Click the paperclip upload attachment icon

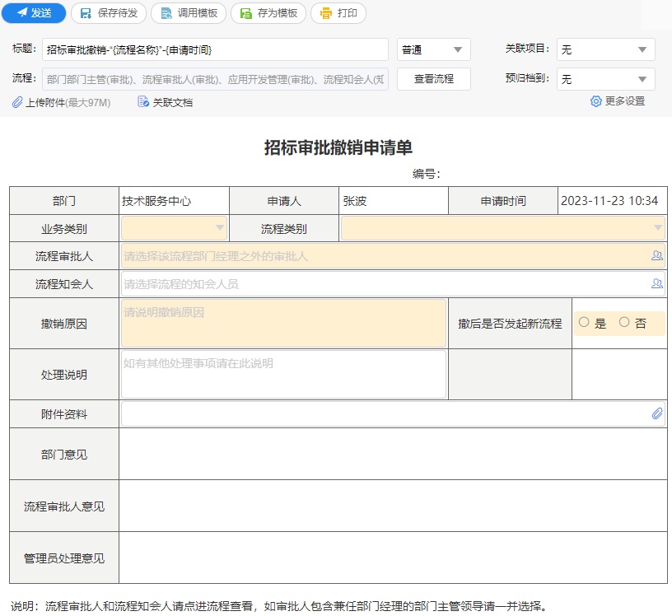point(17,102)
